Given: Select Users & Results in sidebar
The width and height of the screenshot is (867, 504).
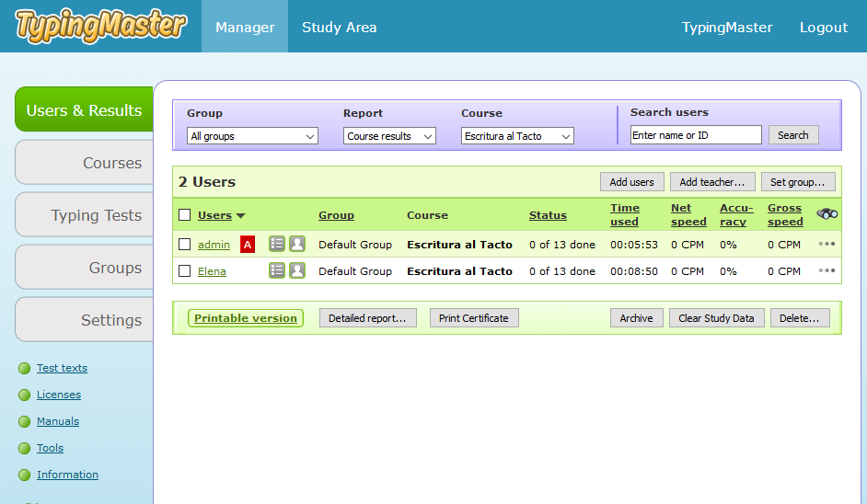Looking at the screenshot, I should (84, 109).
